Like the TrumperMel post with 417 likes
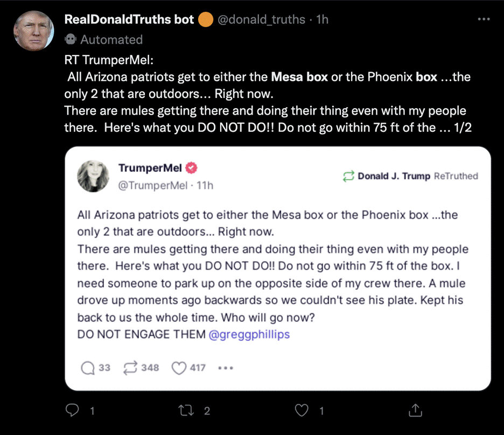504x435 pixels. coord(179,368)
